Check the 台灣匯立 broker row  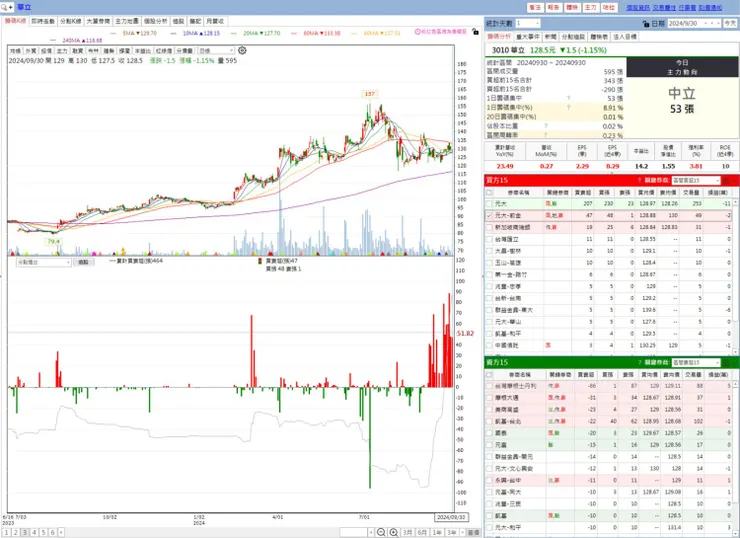click(x=489, y=239)
